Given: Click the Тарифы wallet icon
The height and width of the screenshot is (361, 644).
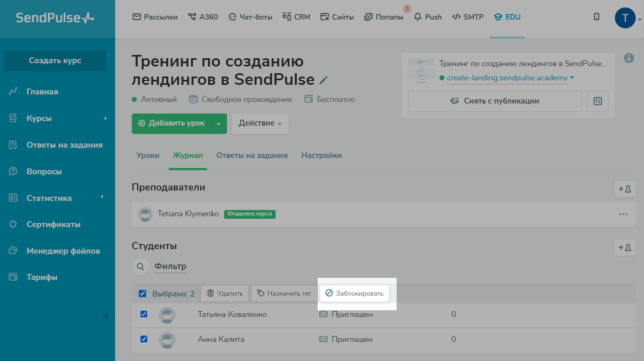Looking at the screenshot, I should 13,277.
